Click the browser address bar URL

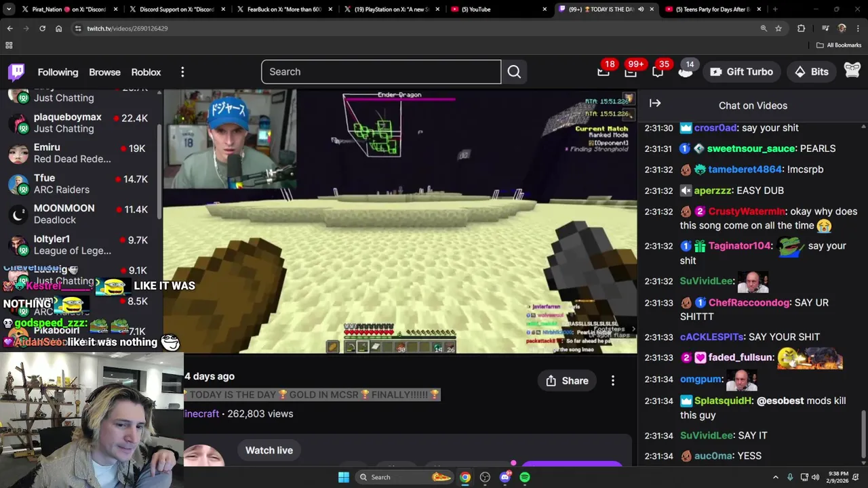tap(127, 28)
